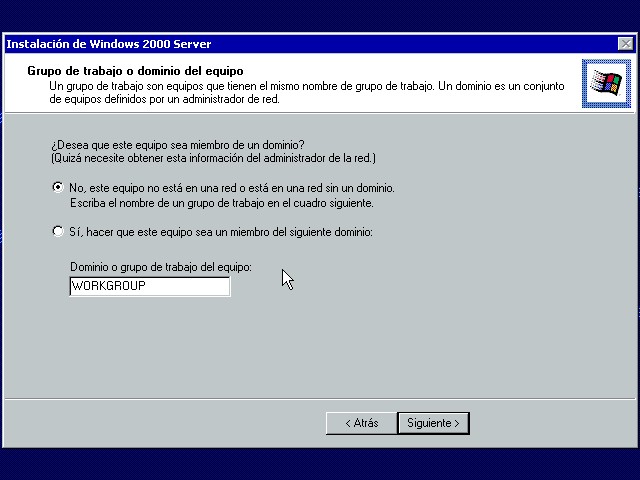Click the question "¿Desea que este equipo sea miembro de un dominio?"
Image resolution: width=640 pixels, height=480 pixels.
click(178, 145)
